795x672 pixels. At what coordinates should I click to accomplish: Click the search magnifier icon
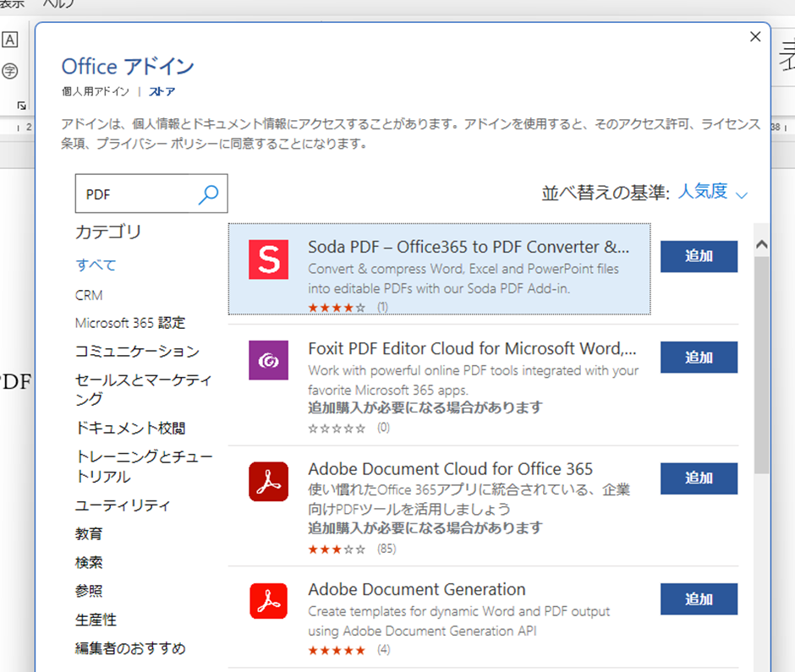[x=208, y=194]
